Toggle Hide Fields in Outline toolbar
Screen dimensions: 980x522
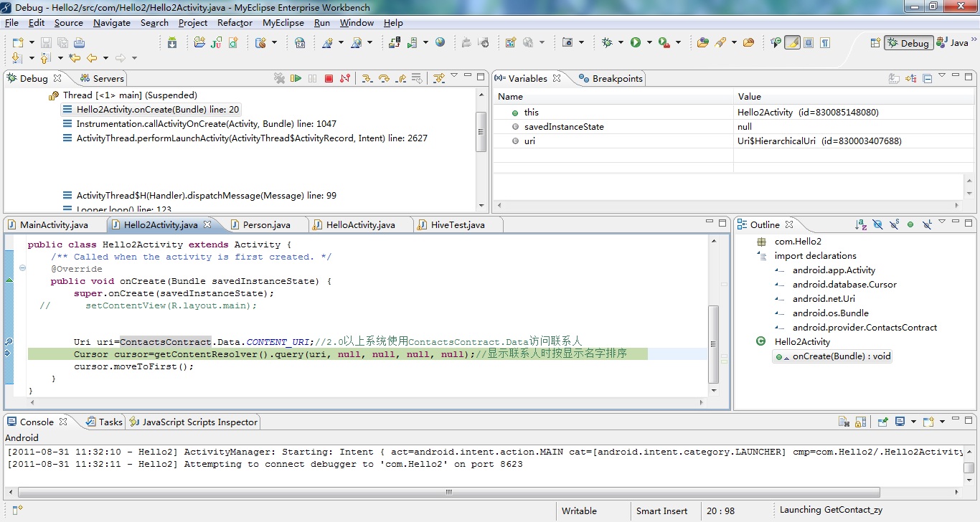[x=877, y=224]
